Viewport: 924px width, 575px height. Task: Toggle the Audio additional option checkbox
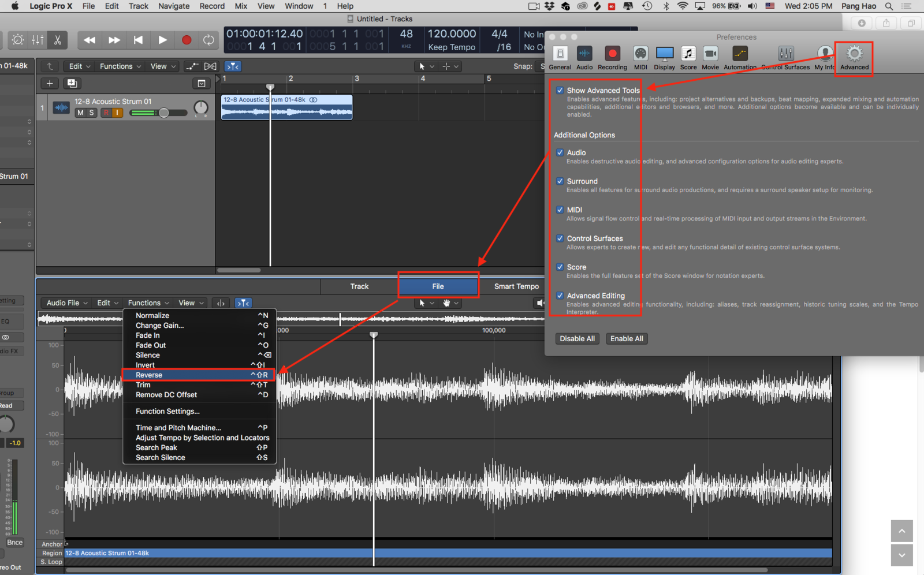point(560,153)
